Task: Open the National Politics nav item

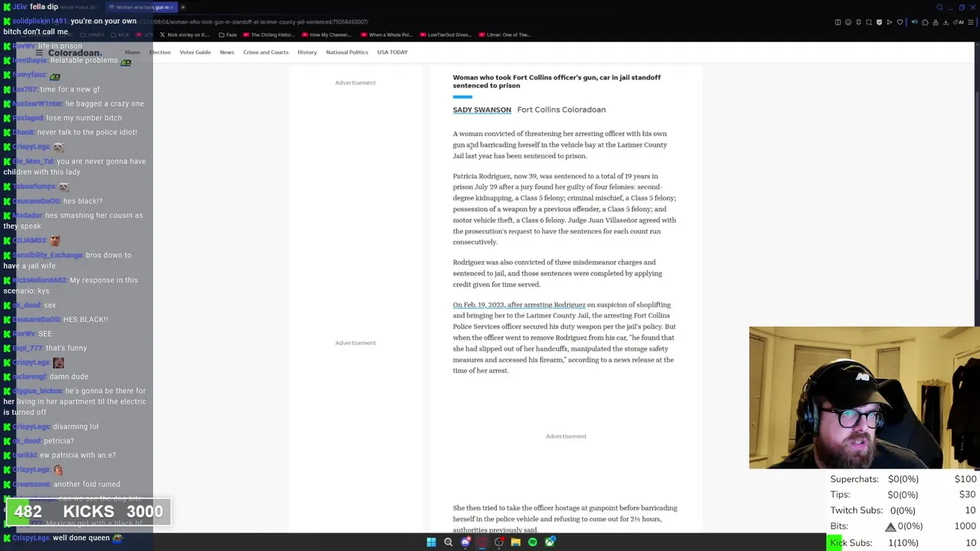Action: [347, 52]
